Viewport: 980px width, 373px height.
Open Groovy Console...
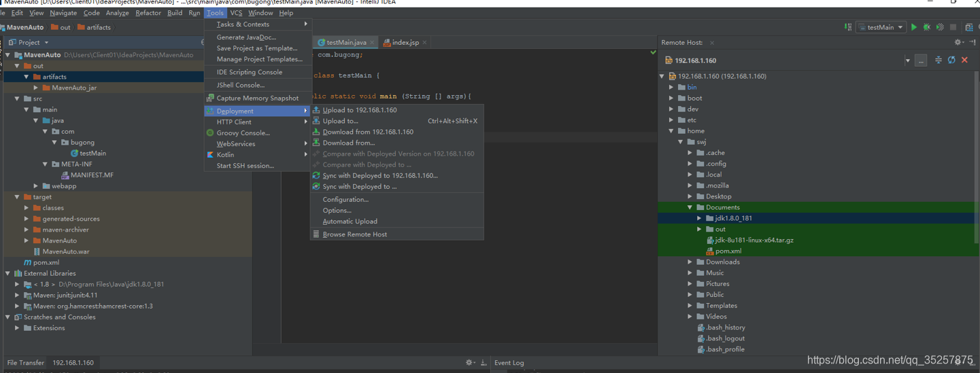click(258, 133)
